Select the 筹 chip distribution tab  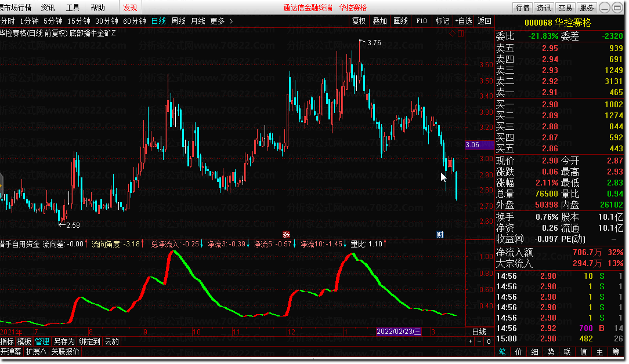click(x=616, y=352)
